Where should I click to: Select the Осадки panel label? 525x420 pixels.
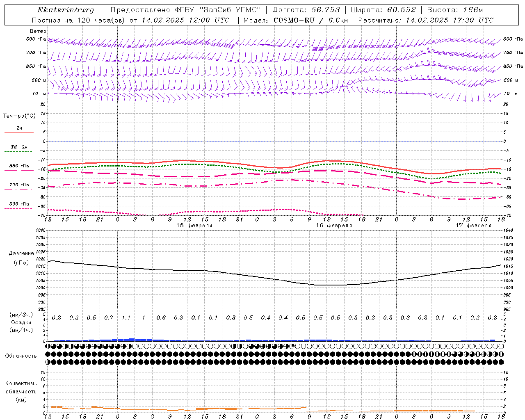coord(21,322)
